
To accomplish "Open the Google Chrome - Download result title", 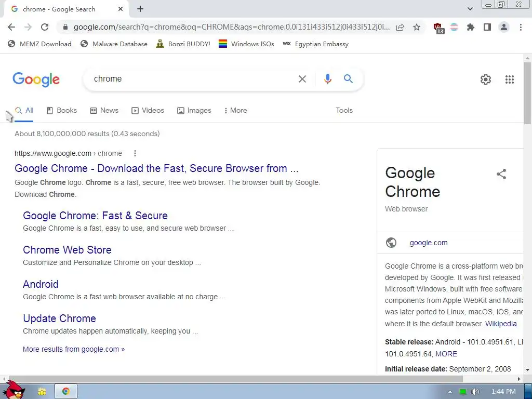I will [x=156, y=168].
